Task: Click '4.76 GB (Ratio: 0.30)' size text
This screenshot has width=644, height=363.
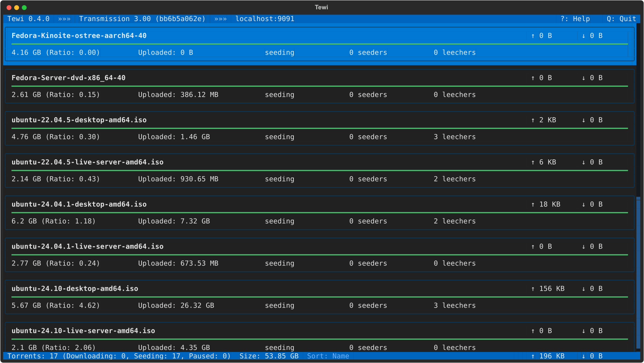Action: click(x=56, y=137)
